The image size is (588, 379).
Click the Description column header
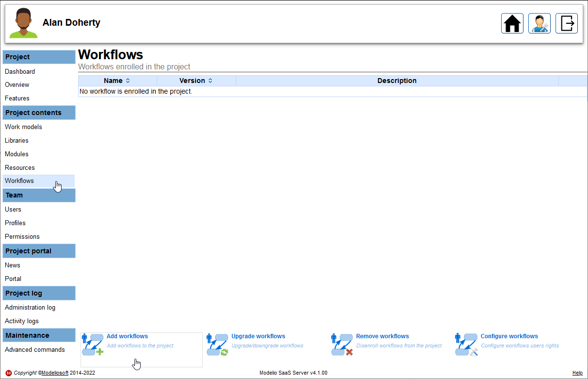[x=397, y=81]
